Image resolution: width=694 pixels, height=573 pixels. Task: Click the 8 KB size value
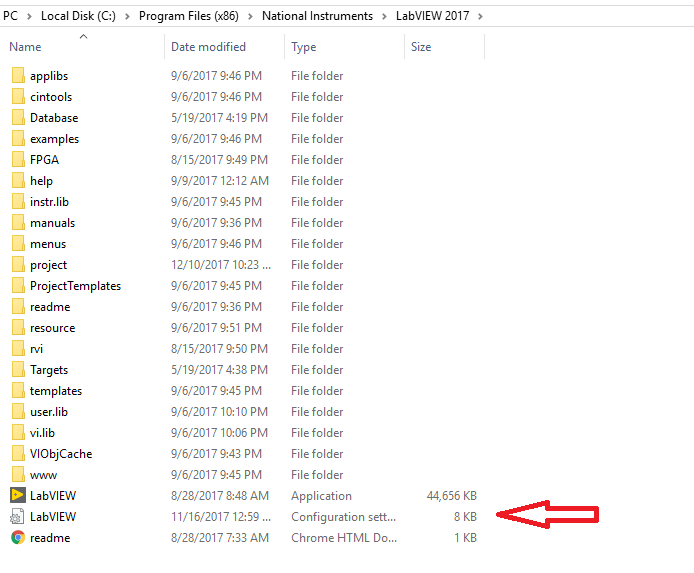465,517
